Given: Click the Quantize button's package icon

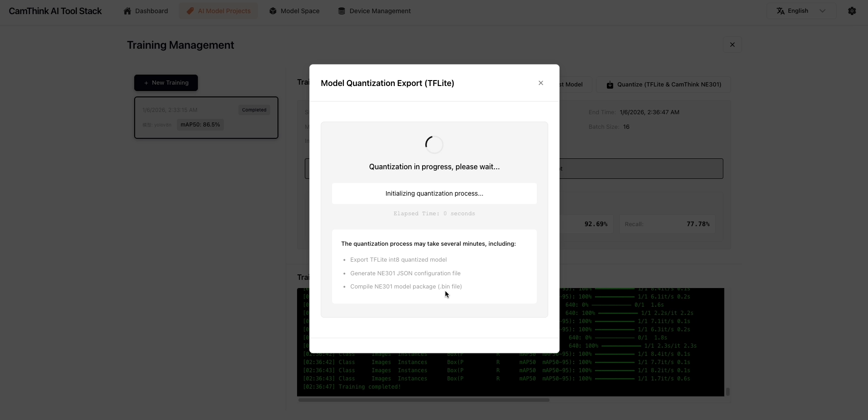Looking at the screenshot, I should tap(610, 85).
